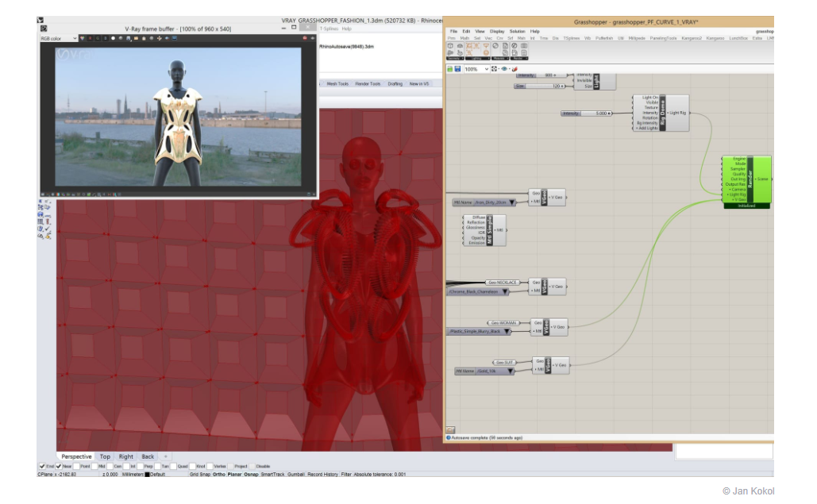
Task: Open Plastic_Simple_Blurry_Black material dropdown
Action: [507, 331]
